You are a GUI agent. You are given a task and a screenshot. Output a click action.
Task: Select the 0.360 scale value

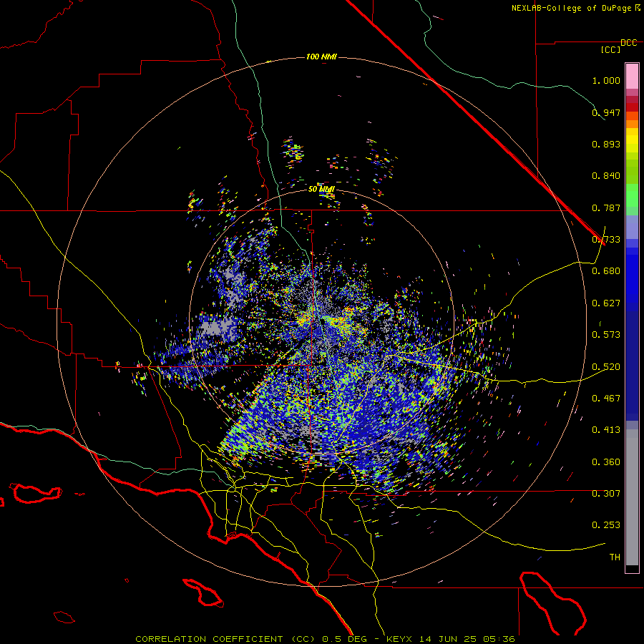(606, 462)
